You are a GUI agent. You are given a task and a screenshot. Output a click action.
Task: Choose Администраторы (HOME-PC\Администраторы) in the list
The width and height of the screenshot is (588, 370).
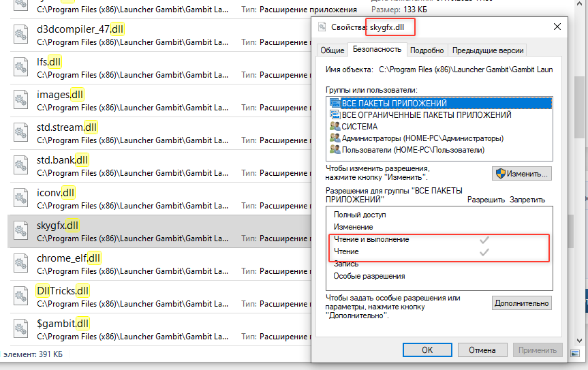(x=422, y=138)
